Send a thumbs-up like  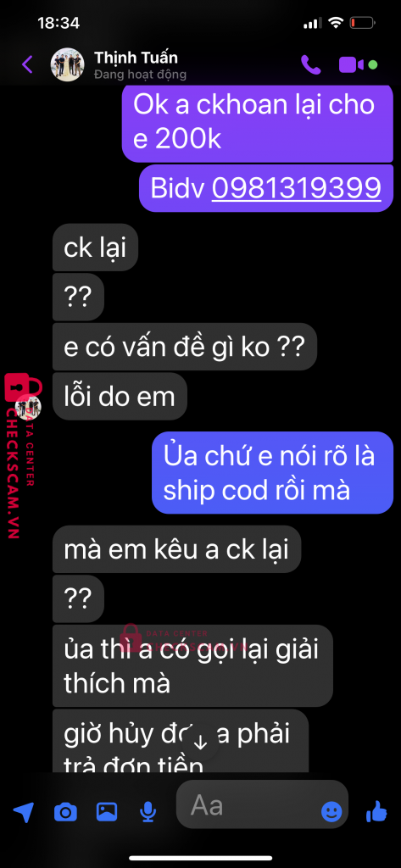[376, 811]
